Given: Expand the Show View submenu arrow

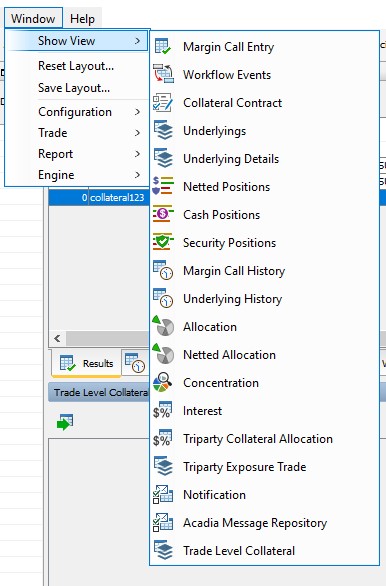Looking at the screenshot, I should click(138, 41).
